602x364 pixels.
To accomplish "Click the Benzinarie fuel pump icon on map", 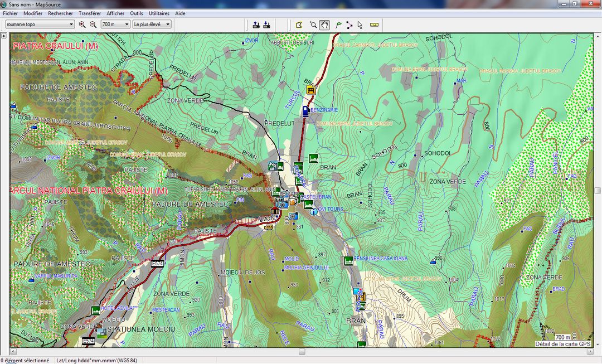I will (306, 110).
